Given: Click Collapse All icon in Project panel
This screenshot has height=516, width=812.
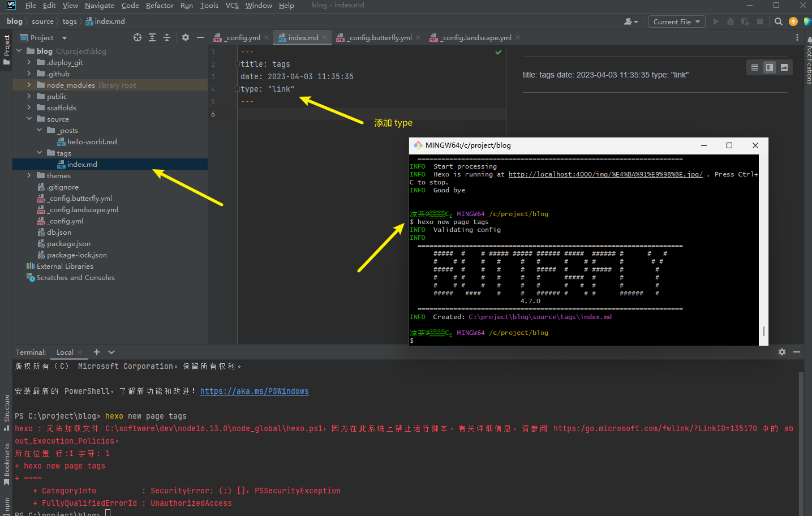Looking at the screenshot, I should click(167, 37).
